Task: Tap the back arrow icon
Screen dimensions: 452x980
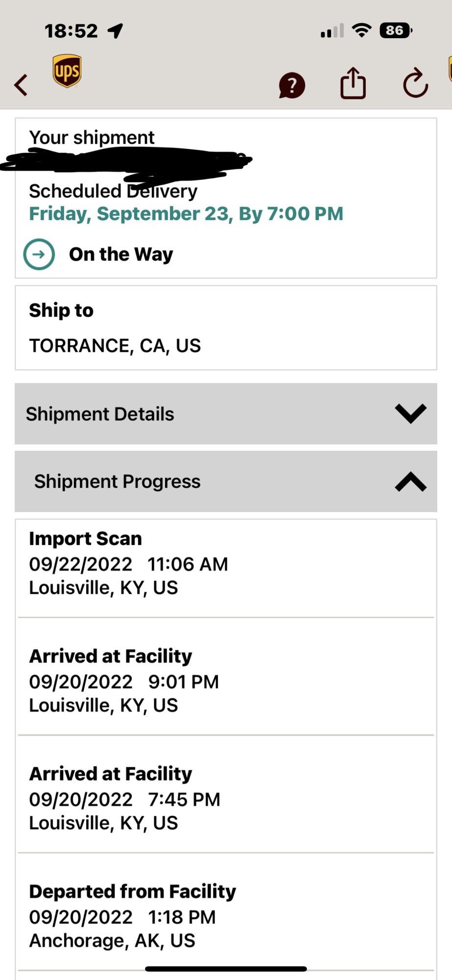Action: coord(21,85)
